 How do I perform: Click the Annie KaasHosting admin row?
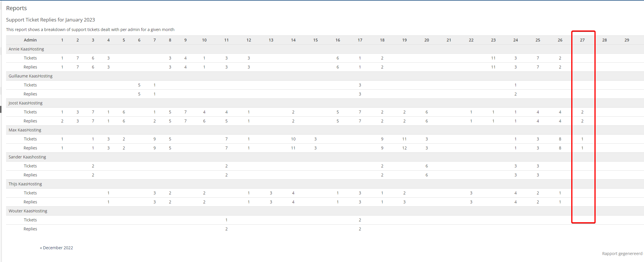tap(26, 49)
